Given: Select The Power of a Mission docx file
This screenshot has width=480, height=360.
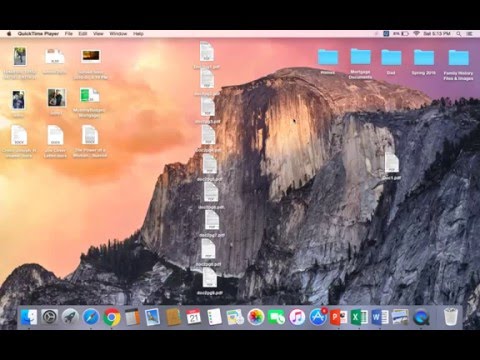Looking at the screenshot, I should click(x=90, y=141).
